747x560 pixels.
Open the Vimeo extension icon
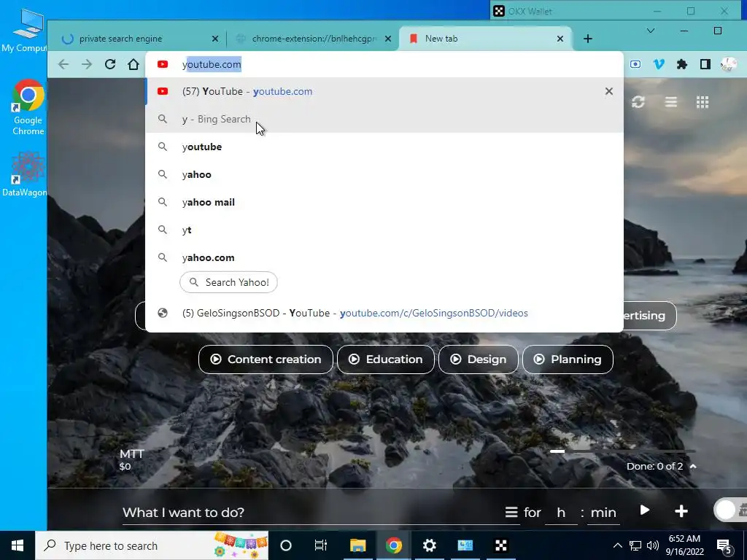coord(659,64)
